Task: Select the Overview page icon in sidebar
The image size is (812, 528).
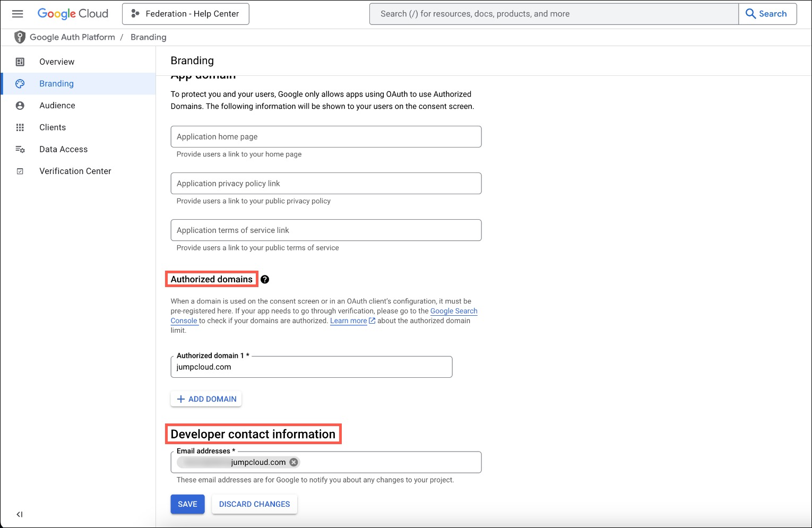Action: (x=20, y=62)
